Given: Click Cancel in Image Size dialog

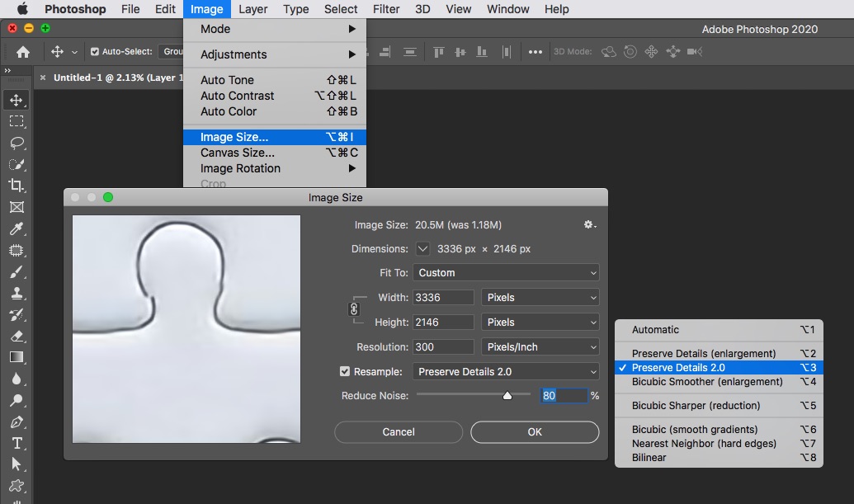Looking at the screenshot, I should pyautogui.click(x=399, y=431).
